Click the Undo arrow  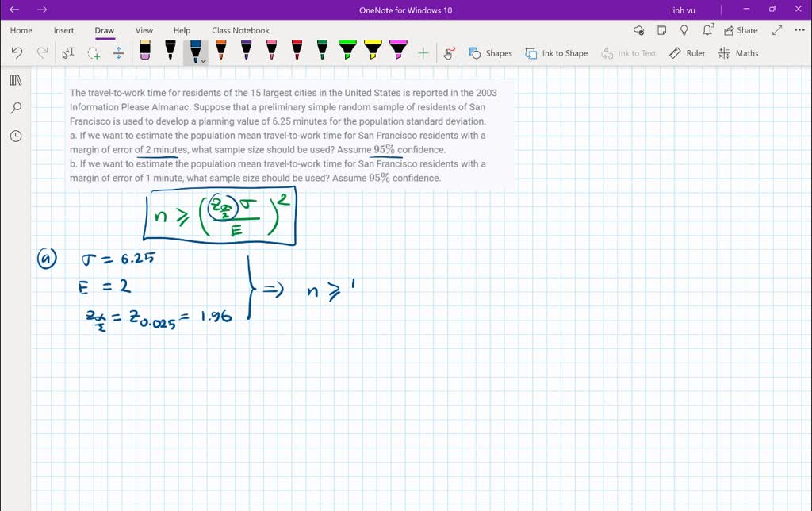pos(17,53)
